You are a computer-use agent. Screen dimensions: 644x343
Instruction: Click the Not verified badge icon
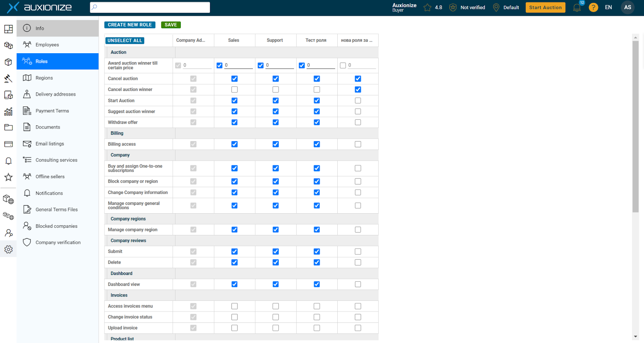click(453, 7)
